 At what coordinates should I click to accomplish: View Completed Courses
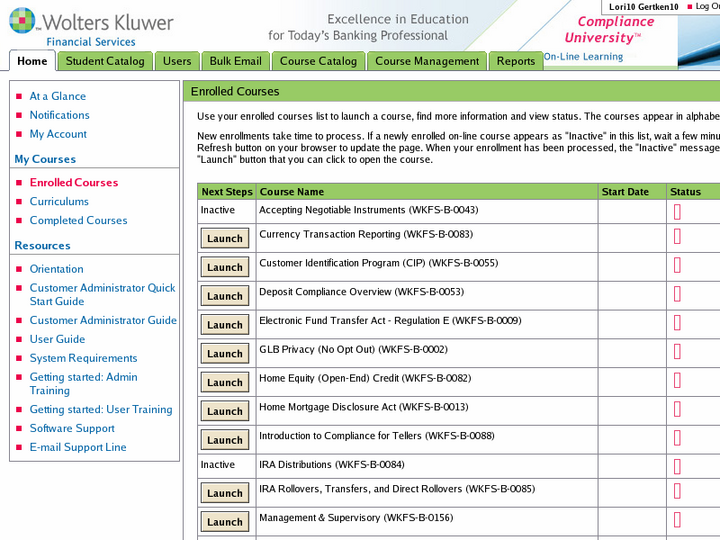(x=79, y=220)
